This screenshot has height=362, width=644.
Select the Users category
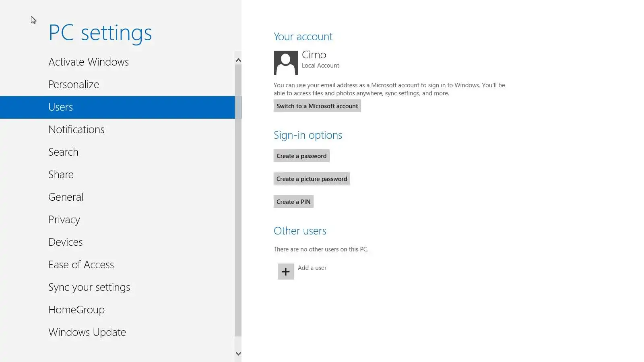pos(118,107)
